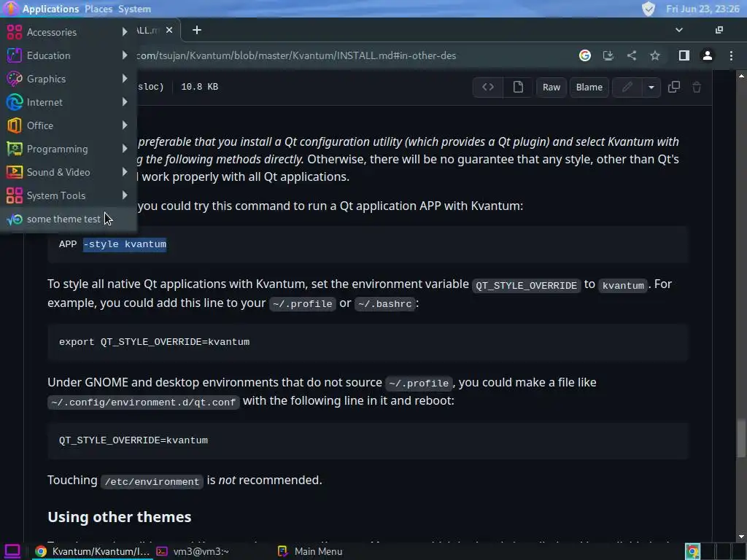The width and height of the screenshot is (747, 560).
Task: Open the Sound & Video category
Action: [x=68, y=172]
